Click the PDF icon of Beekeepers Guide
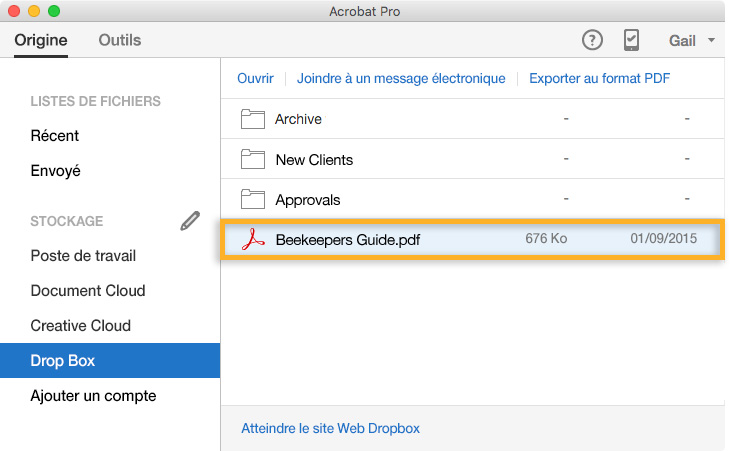The image size is (730, 451). [x=253, y=239]
